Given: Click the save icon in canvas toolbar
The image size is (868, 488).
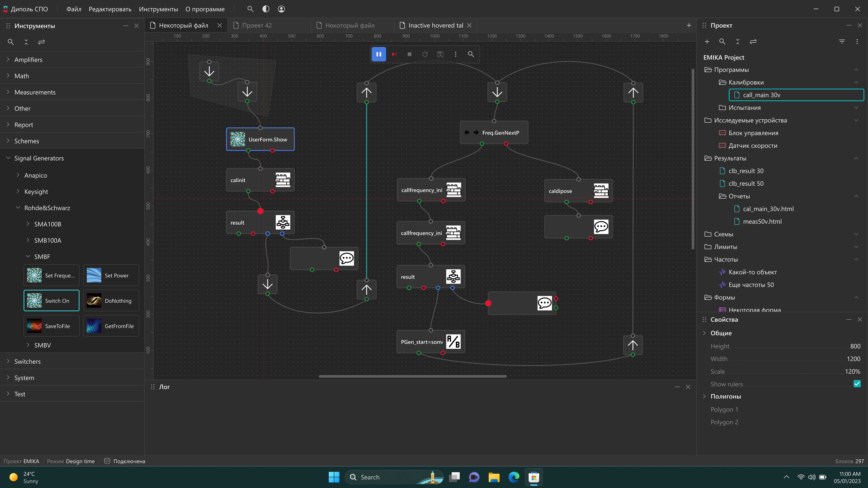Looking at the screenshot, I should pyautogui.click(x=440, y=54).
